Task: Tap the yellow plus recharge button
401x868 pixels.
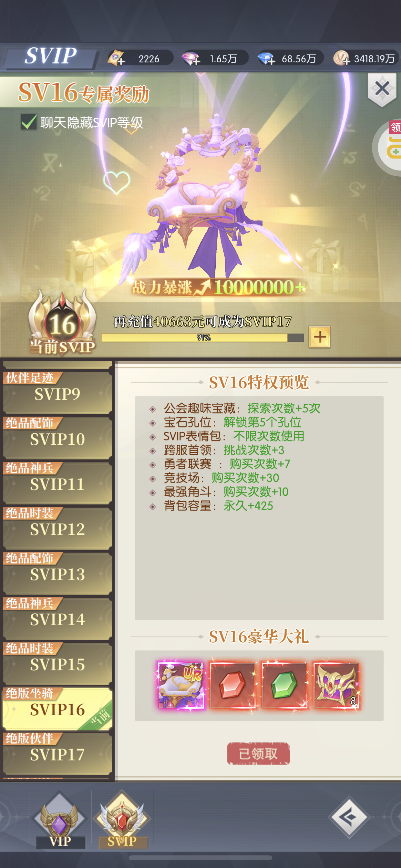Action: pos(319,336)
